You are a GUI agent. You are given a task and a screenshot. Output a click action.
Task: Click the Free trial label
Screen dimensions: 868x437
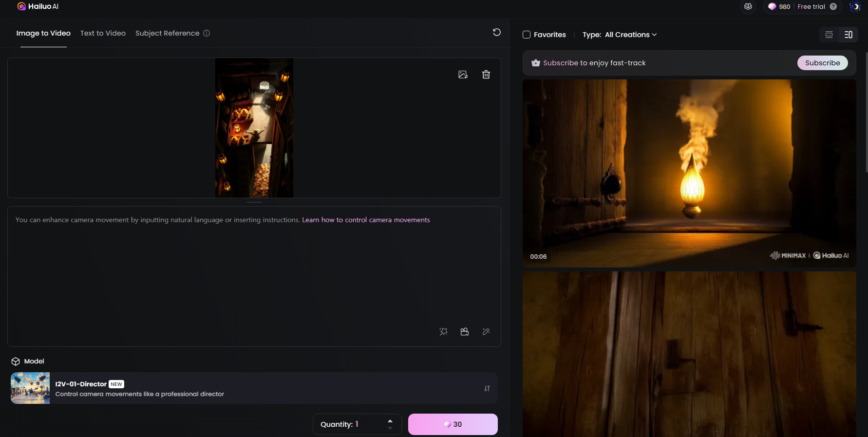811,6
